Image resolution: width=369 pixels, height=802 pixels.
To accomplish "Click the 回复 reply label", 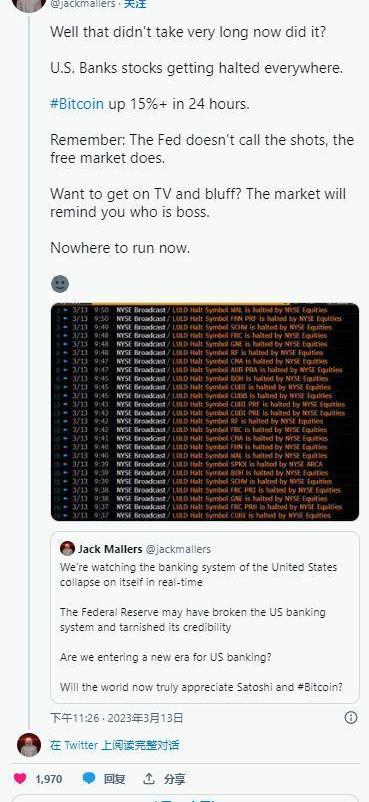I will pos(115,779).
